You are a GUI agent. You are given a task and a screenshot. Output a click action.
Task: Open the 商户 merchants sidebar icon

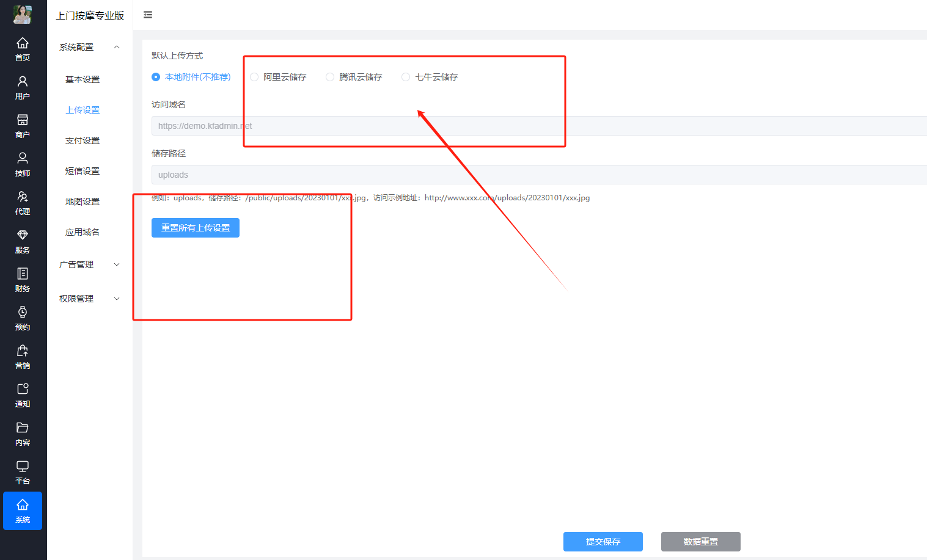(x=23, y=126)
